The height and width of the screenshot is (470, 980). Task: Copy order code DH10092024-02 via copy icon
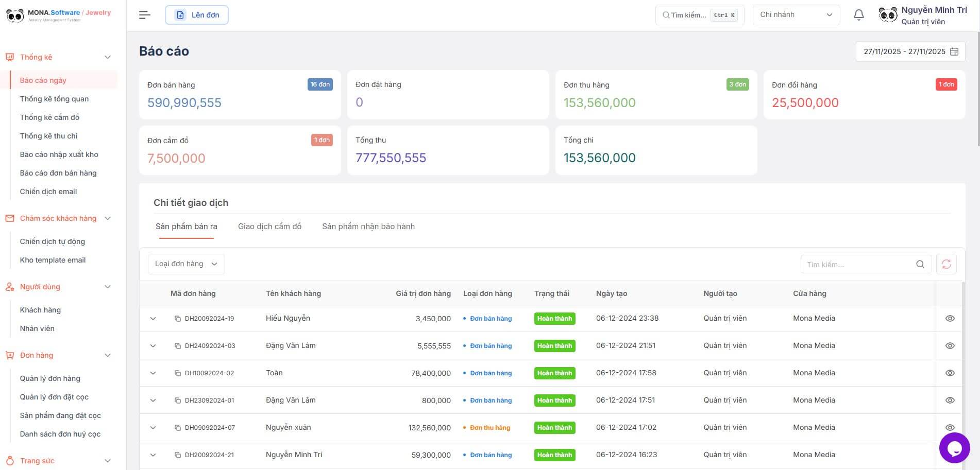point(178,373)
